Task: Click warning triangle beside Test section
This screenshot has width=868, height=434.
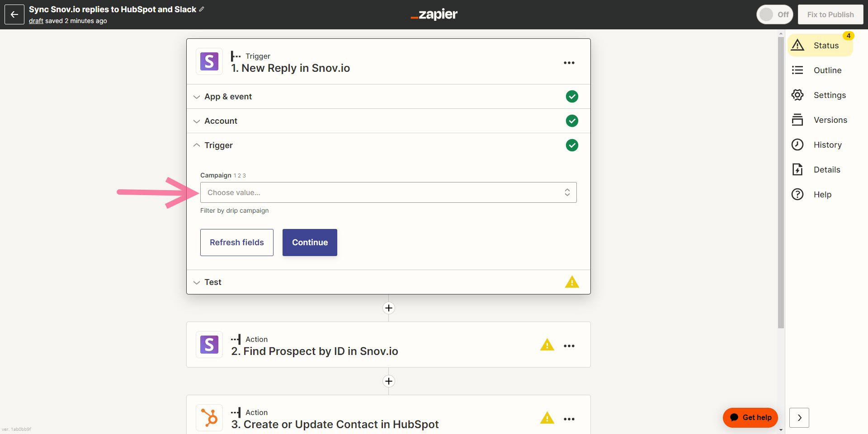Action: point(572,282)
